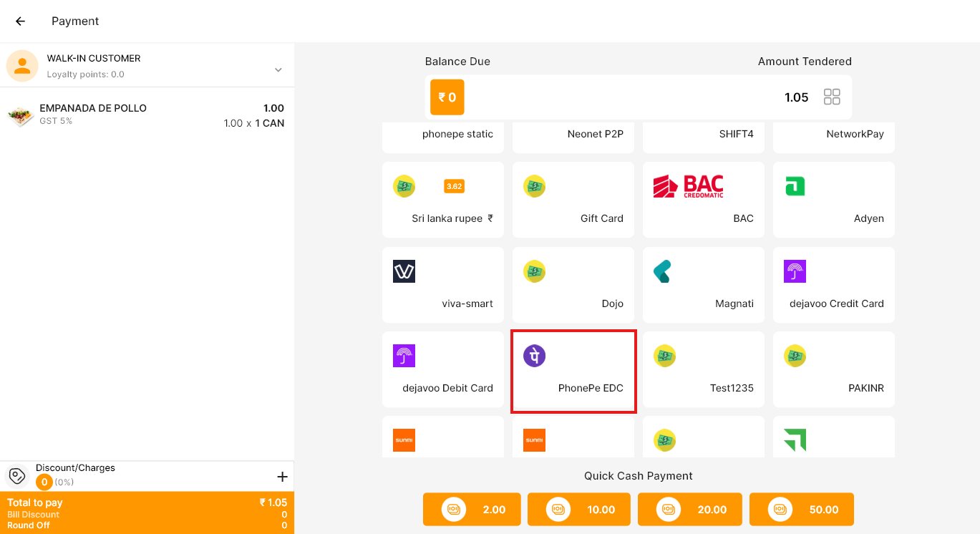Click the Loyalty points: 0.0 text

[x=86, y=74]
